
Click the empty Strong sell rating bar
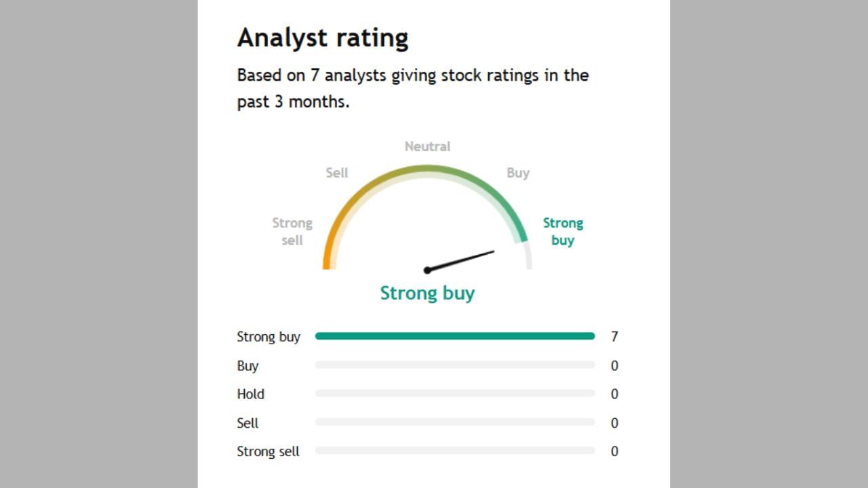[454, 451]
